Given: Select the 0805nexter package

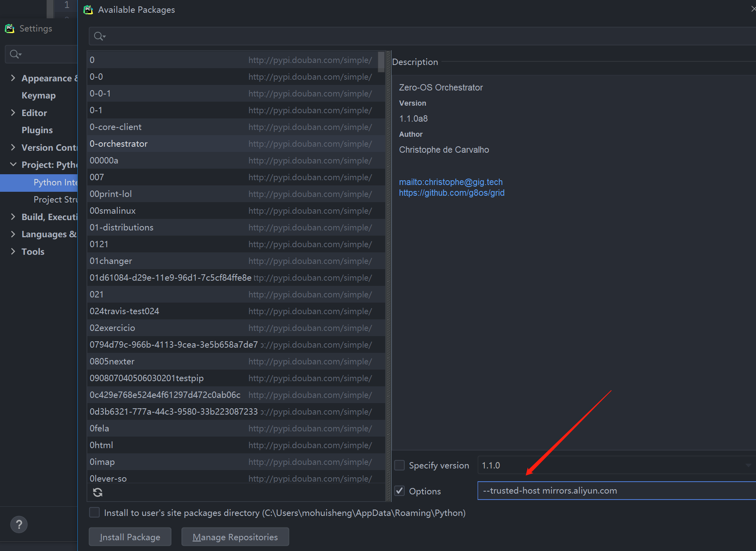Looking at the screenshot, I should [x=236, y=361].
